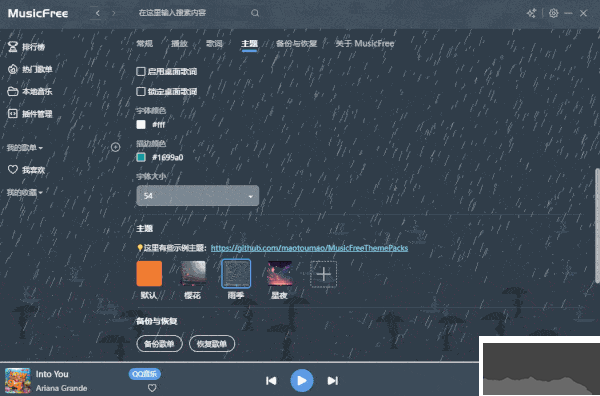Screen dimensions: 600x396
Task: Select the 默认 orange theme
Action: point(149,274)
